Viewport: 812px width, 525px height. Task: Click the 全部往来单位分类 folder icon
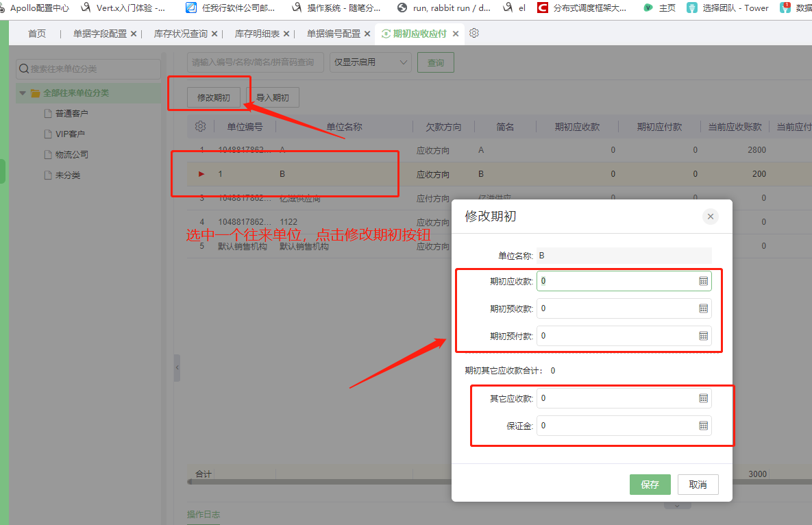pyautogui.click(x=35, y=93)
